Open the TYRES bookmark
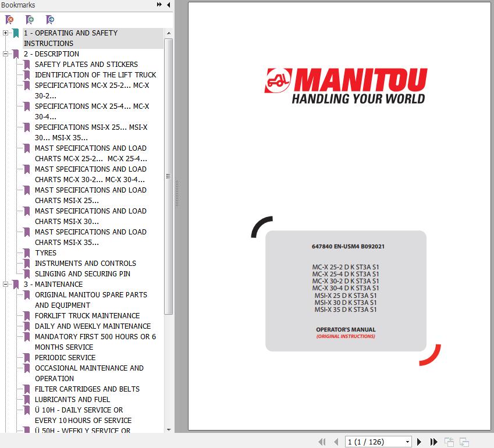The image size is (494, 448). [x=46, y=253]
